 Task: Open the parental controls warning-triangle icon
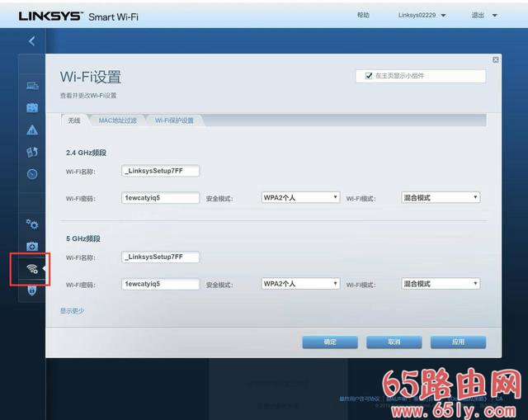pos(32,130)
